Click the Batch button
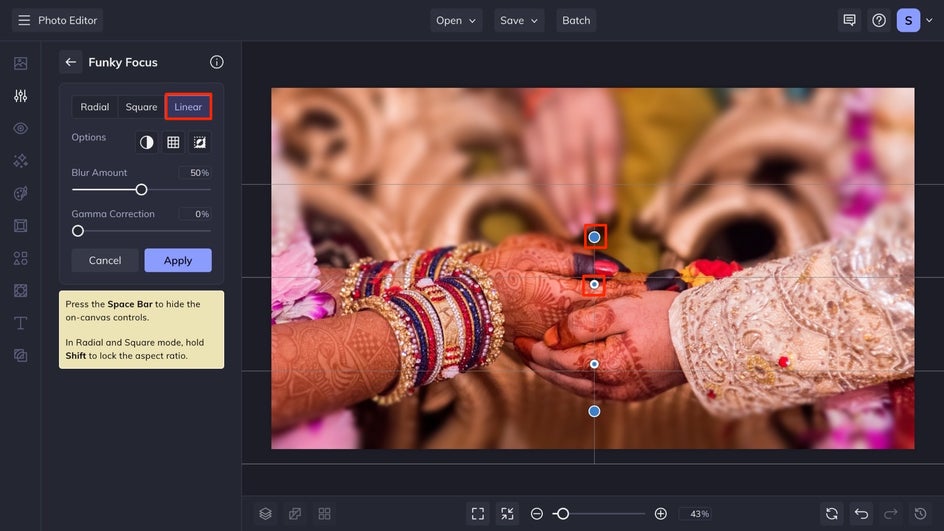944x531 pixels. (576, 20)
